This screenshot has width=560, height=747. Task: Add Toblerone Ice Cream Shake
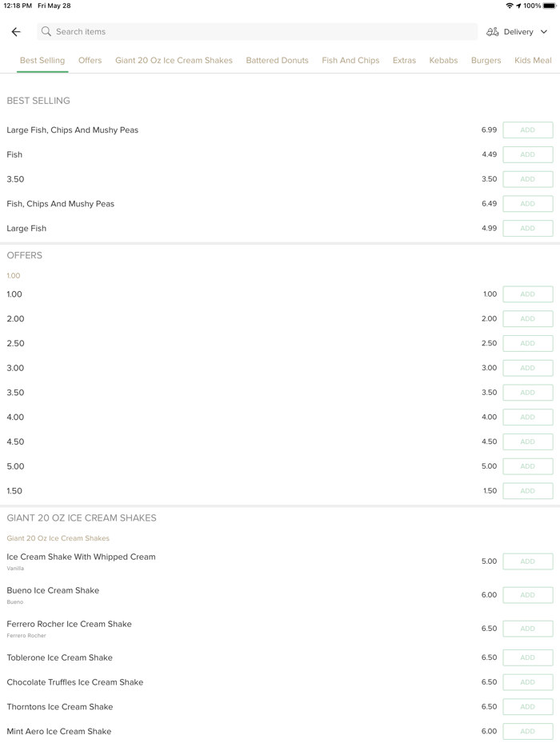point(527,658)
